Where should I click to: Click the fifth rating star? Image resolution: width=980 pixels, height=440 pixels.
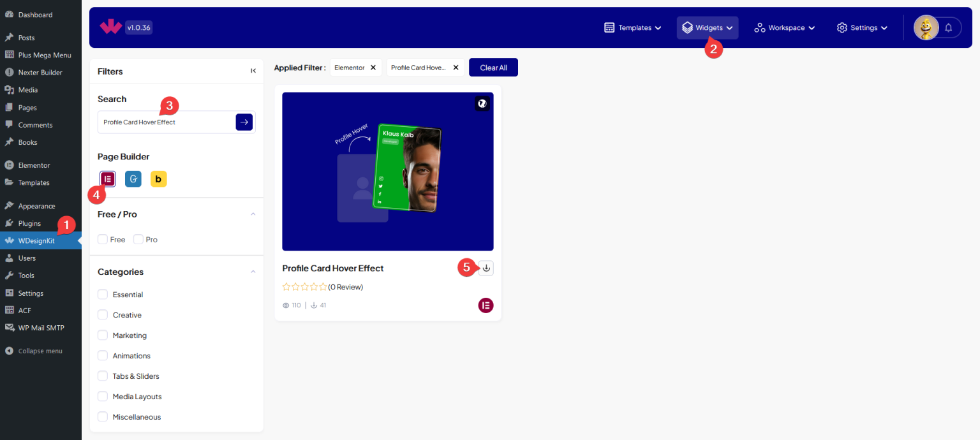tap(322, 286)
